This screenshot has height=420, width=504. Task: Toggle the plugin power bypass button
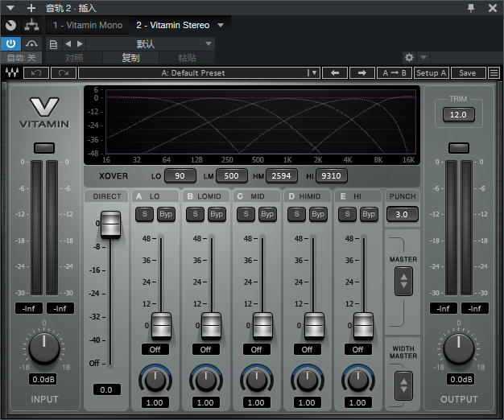tap(11, 43)
